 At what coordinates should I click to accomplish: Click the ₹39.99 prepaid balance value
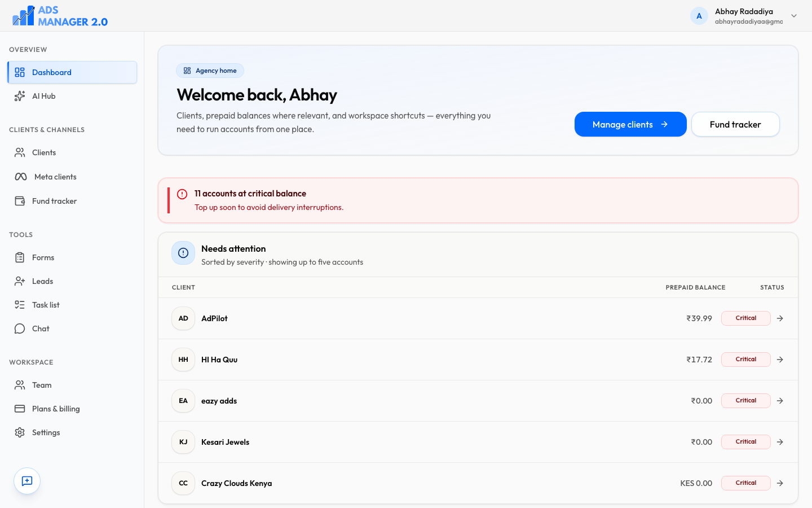click(699, 318)
